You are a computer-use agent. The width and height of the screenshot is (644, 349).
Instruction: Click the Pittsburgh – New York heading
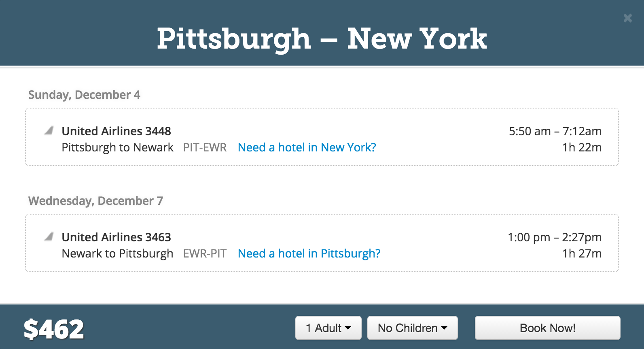(x=322, y=39)
